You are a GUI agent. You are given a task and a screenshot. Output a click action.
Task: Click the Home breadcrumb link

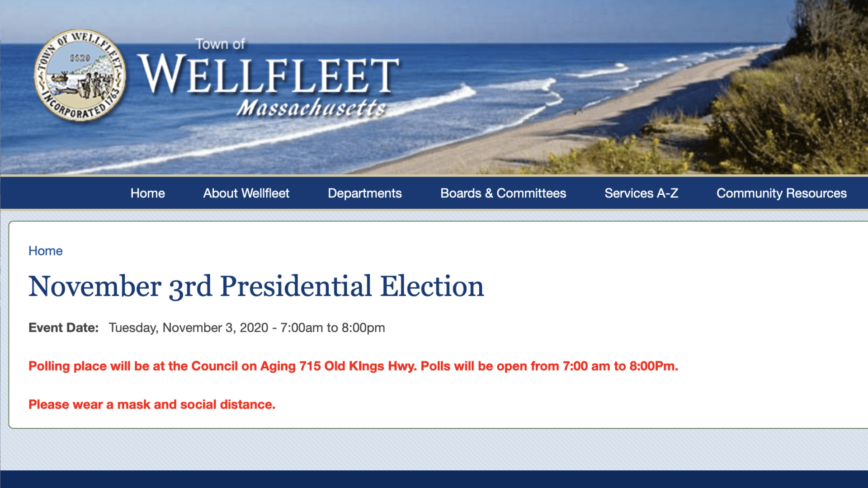[45, 251]
